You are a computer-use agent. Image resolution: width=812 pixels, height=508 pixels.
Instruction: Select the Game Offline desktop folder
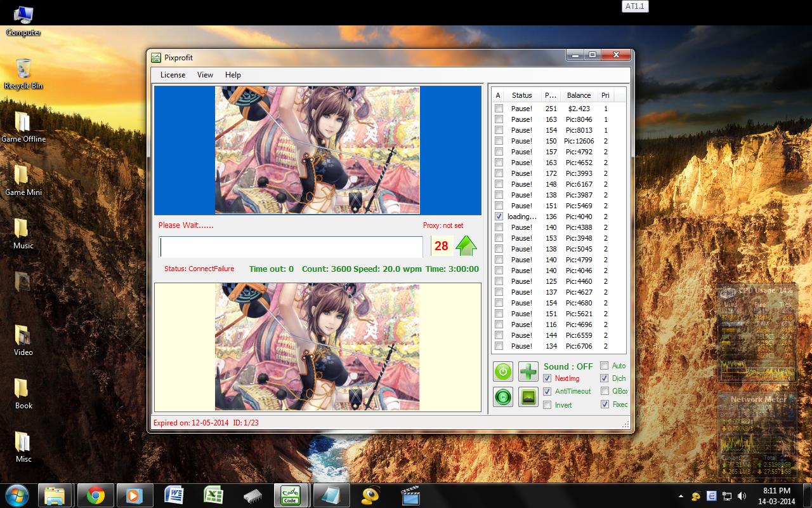pos(23,128)
